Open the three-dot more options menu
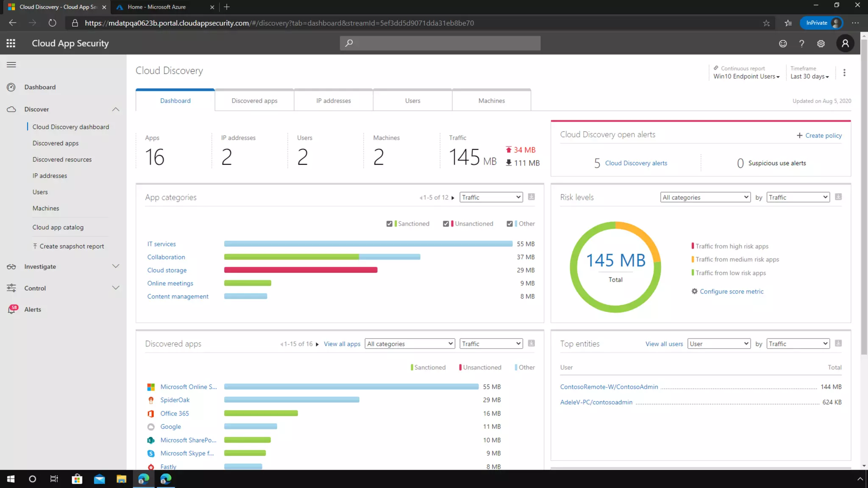868x488 pixels. pyautogui.click(x=844, y=72)
